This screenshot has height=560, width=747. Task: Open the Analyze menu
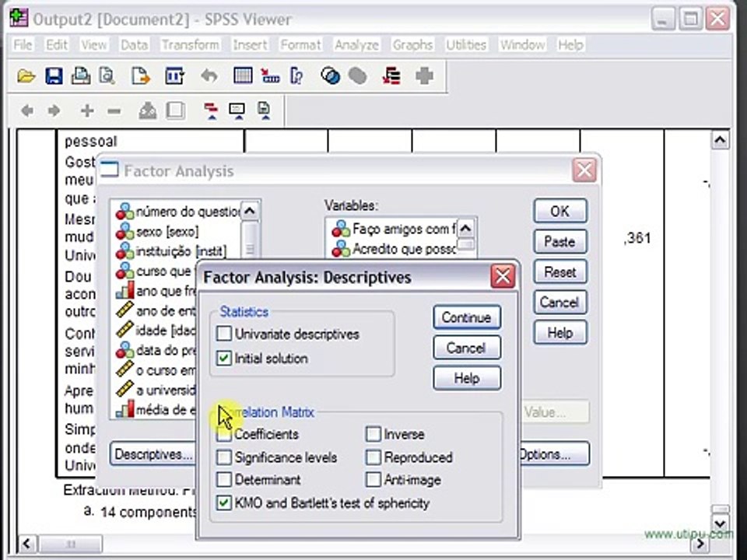click(356, 45)
